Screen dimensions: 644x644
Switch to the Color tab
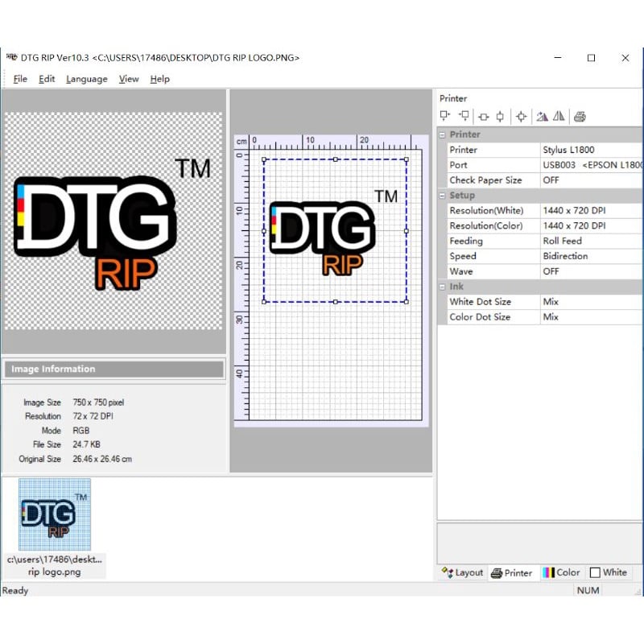(561, 572)
